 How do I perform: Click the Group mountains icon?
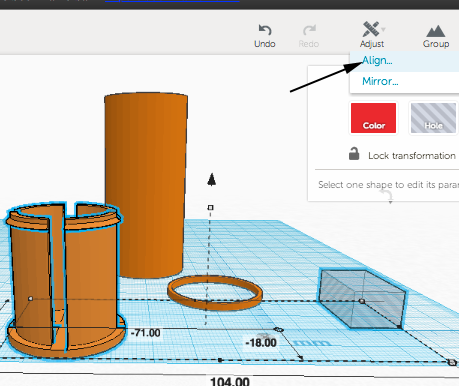click(x=435, y=31)
